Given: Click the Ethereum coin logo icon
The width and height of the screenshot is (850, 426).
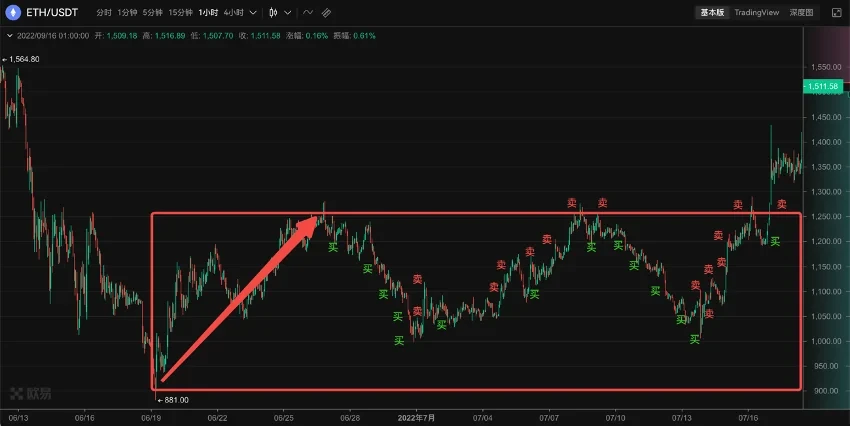Looking at the screenshot, I should [15, 13].
